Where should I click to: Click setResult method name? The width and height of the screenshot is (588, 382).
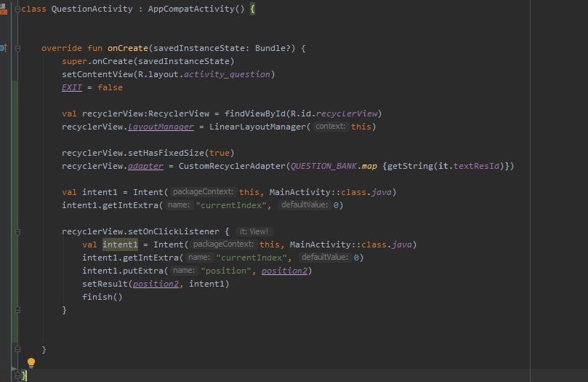(x=105, y=284)
